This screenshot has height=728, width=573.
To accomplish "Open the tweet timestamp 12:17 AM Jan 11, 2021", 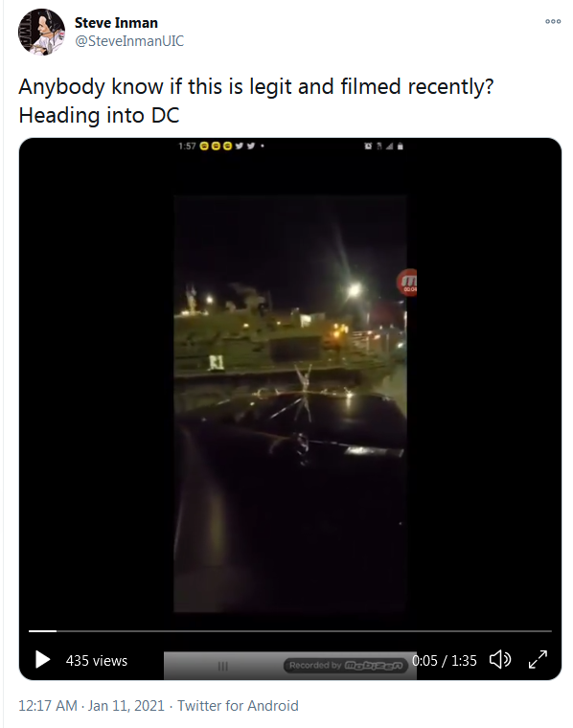I will 91,706.
